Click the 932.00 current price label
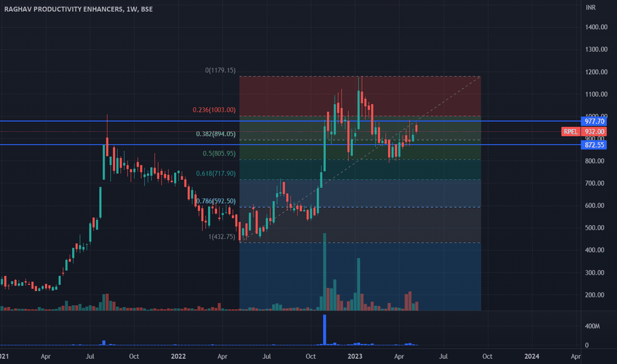The image size is (617, 364). click(x=594, y=132)
